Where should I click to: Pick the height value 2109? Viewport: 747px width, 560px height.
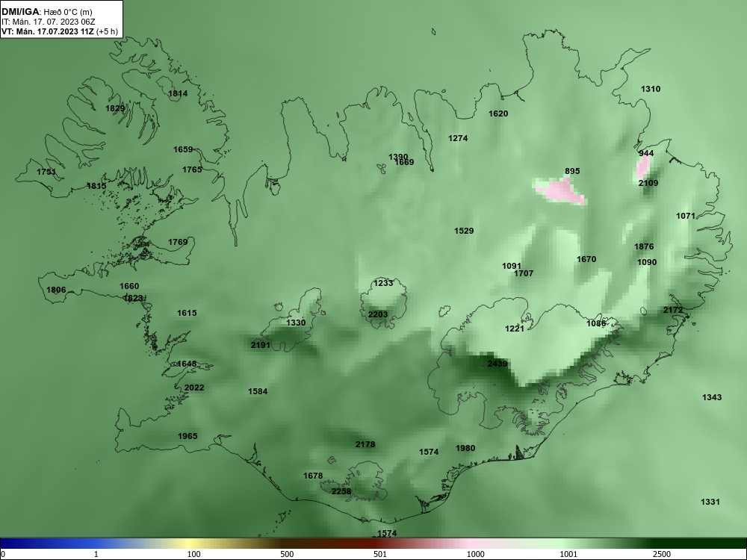pyautogui.click(x=648, y=183)
